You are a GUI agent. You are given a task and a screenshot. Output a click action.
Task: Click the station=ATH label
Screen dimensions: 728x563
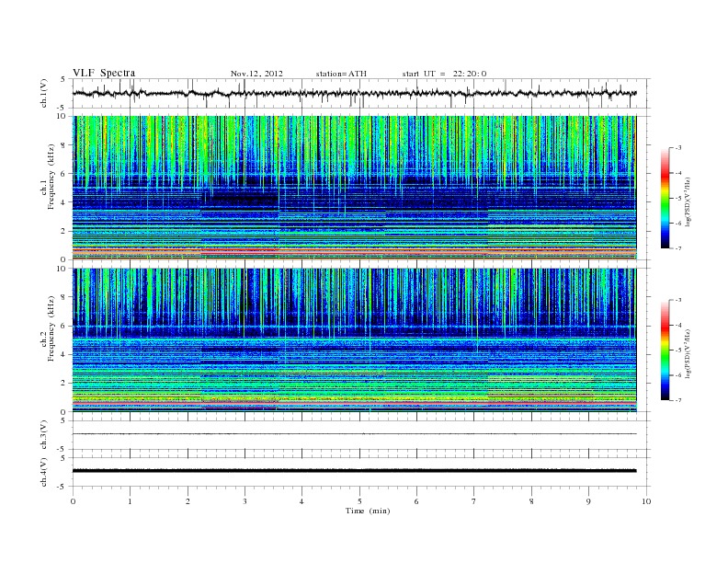coord(341,74)
